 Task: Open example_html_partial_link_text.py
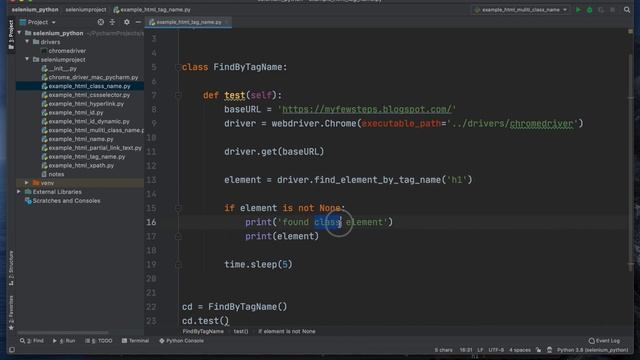(95, 148)
